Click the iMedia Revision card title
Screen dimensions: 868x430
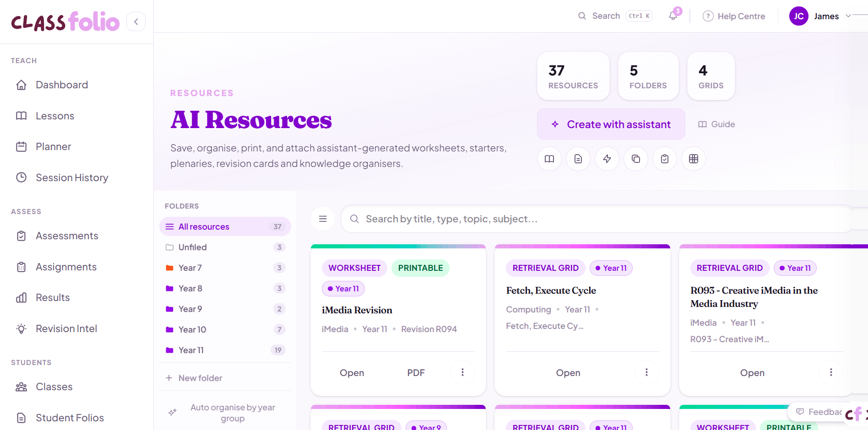click(357, 310)
